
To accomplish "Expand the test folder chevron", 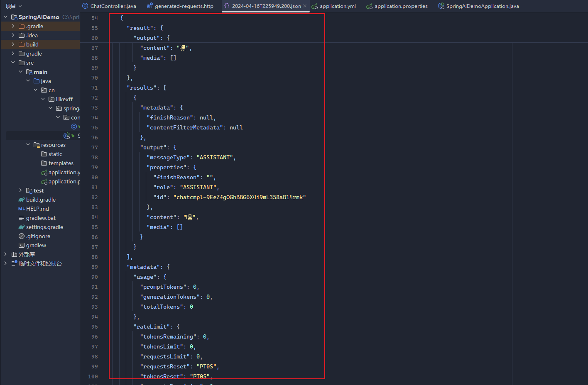I will coord(20,190).
